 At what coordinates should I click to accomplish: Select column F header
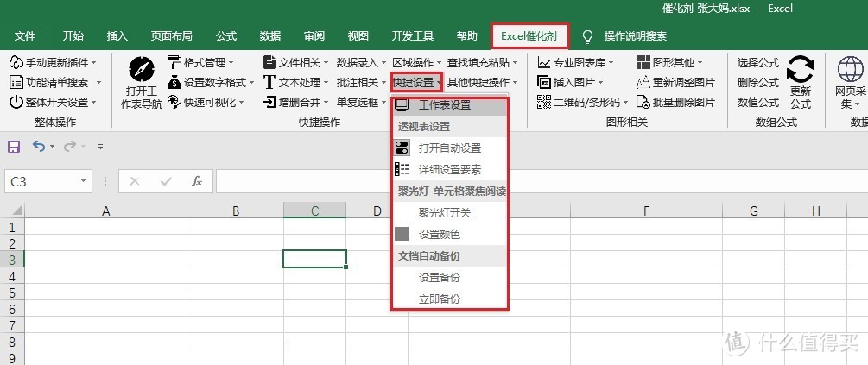pyautogui.click(x=646, y=211)
